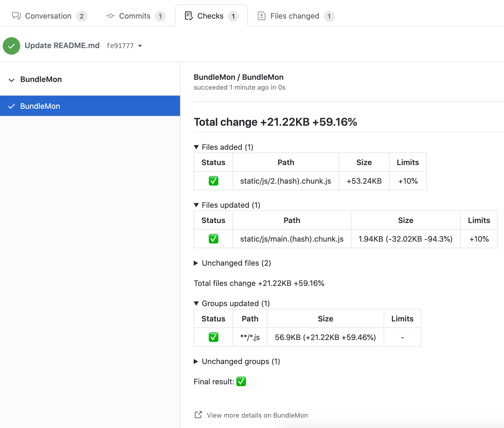Expand the Unchanged groups (1) section
504x428 pixels.
click(237, 361)
